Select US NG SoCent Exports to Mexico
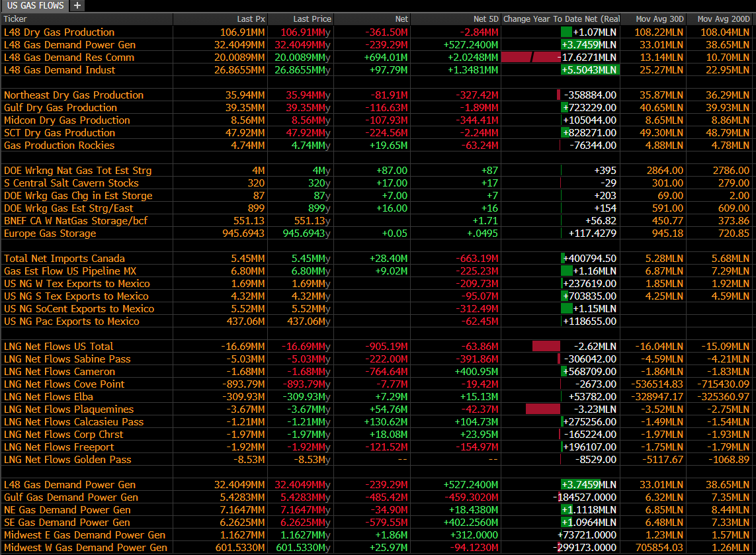The height and width of the screenshot is (555, 756). coord(79,309)
